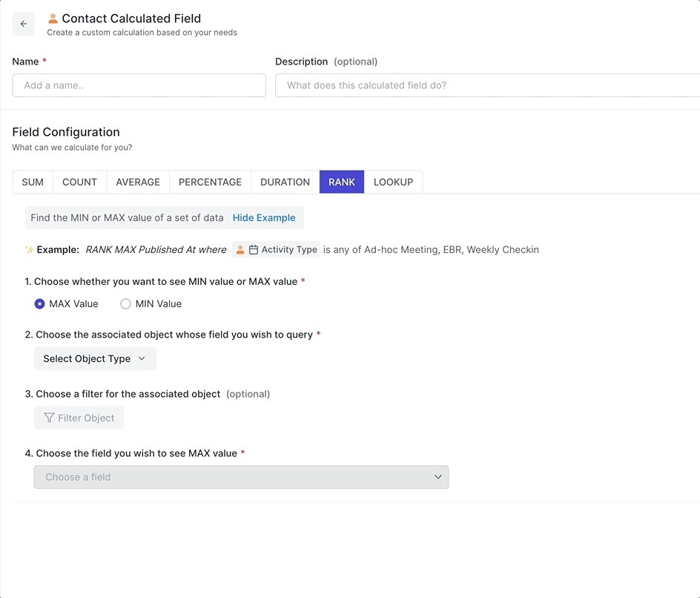
Task: Select the MAX Value radio button
Action: pos(40,303)
